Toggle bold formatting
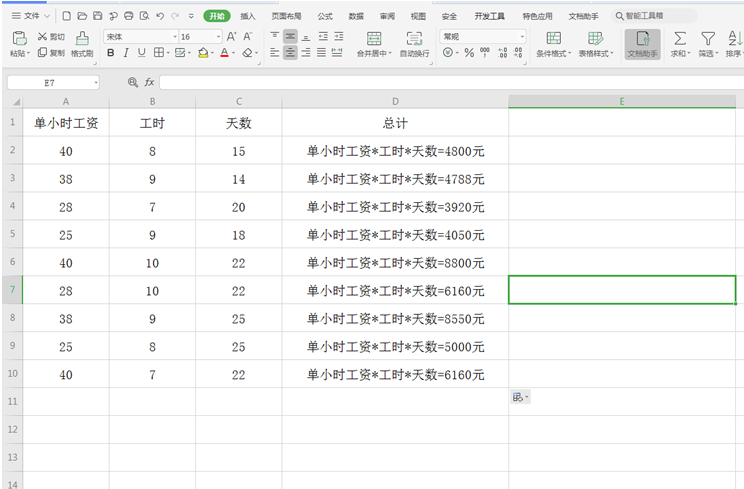744x489 pixels. click(x=111, y=53)
